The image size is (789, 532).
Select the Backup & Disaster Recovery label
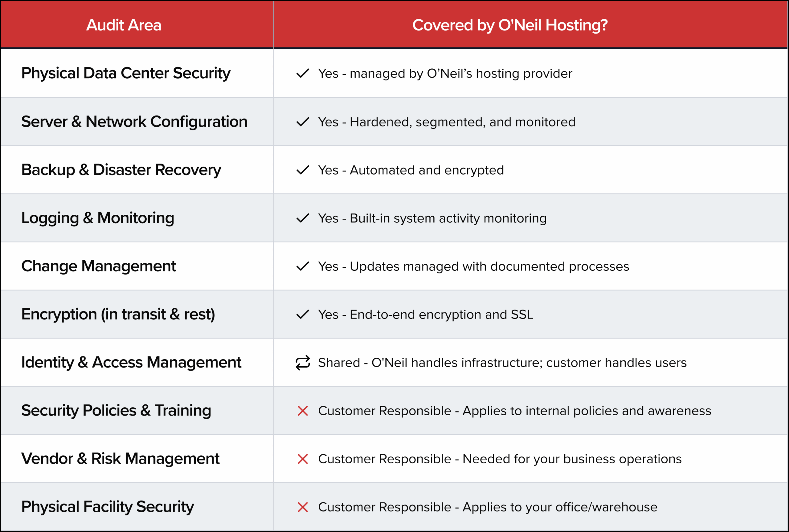tap(121, 170)
